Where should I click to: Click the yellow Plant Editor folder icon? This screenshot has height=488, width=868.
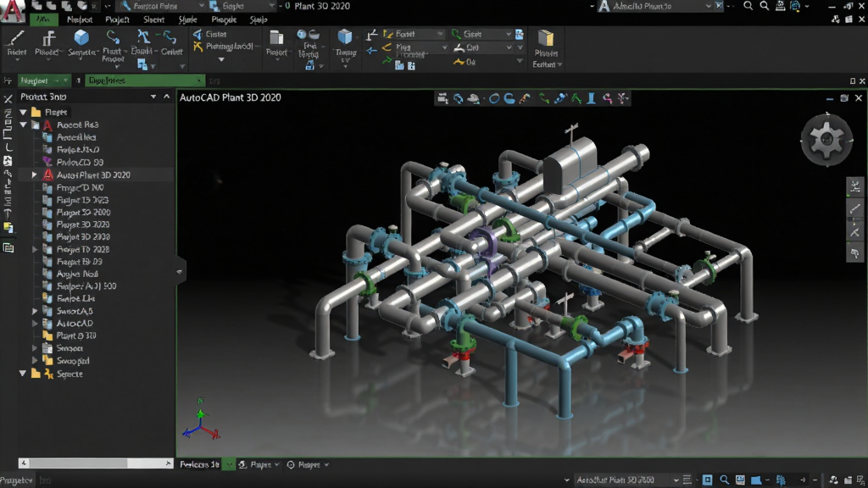tap(546, 37)
